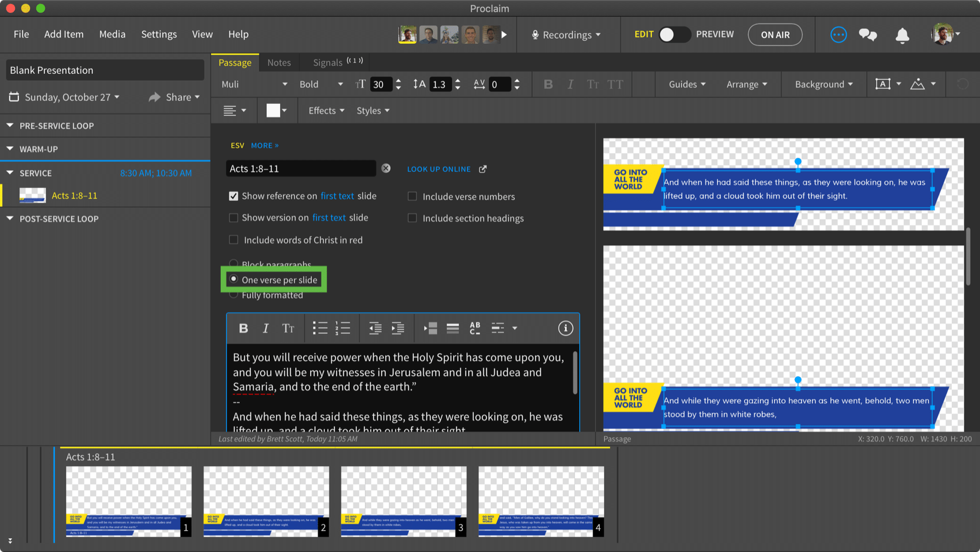Screen dimensions: 980x552
Task: Open the Background dropdown
Action: [x=824, y=84]
